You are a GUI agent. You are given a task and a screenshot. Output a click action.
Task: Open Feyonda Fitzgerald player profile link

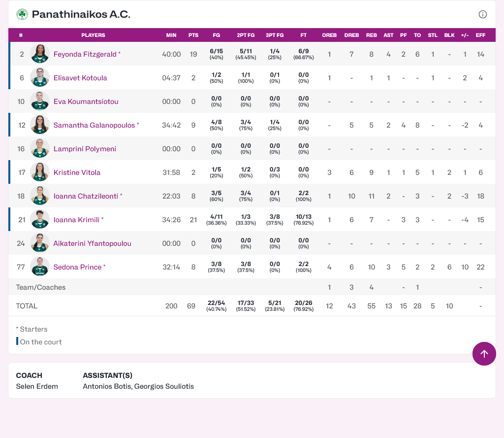85,54
